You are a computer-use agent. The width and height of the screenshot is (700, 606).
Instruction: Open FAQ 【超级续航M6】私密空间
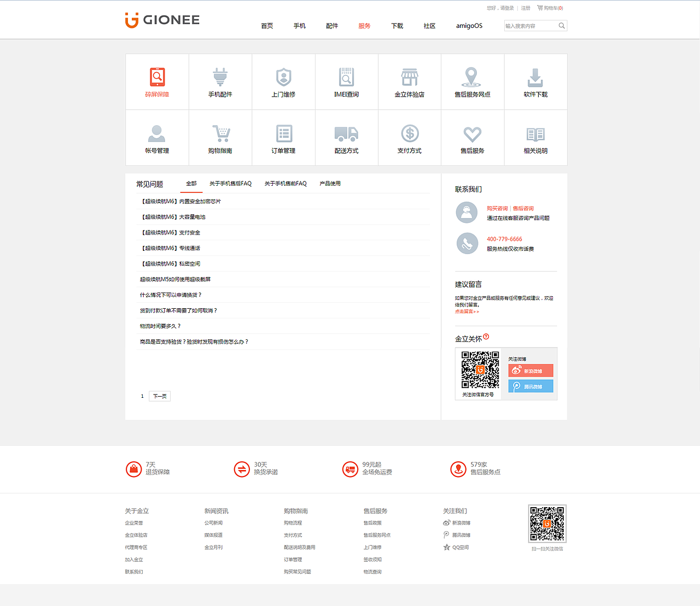point(170,264)
